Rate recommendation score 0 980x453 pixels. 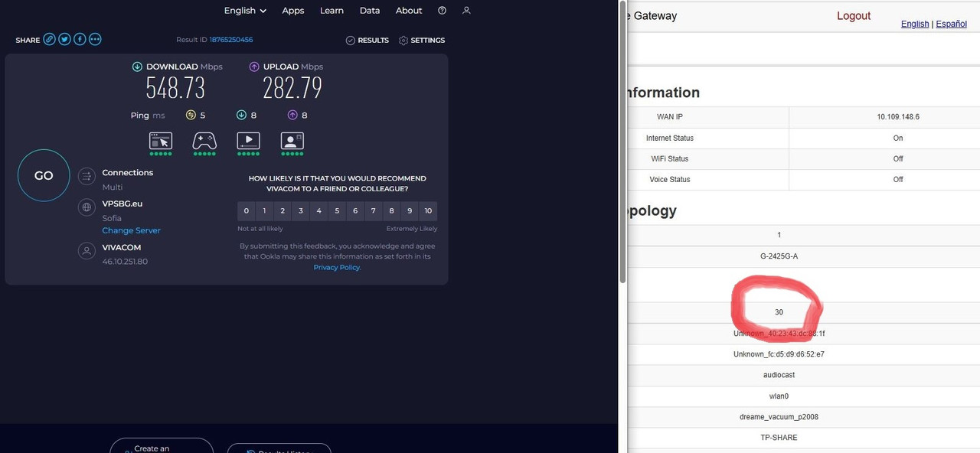point(246,211)
